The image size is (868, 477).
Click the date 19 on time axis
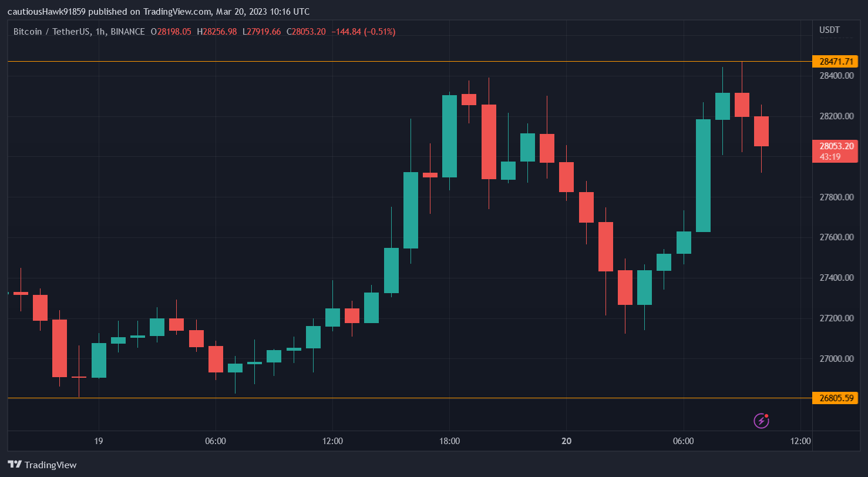[98, 441]
